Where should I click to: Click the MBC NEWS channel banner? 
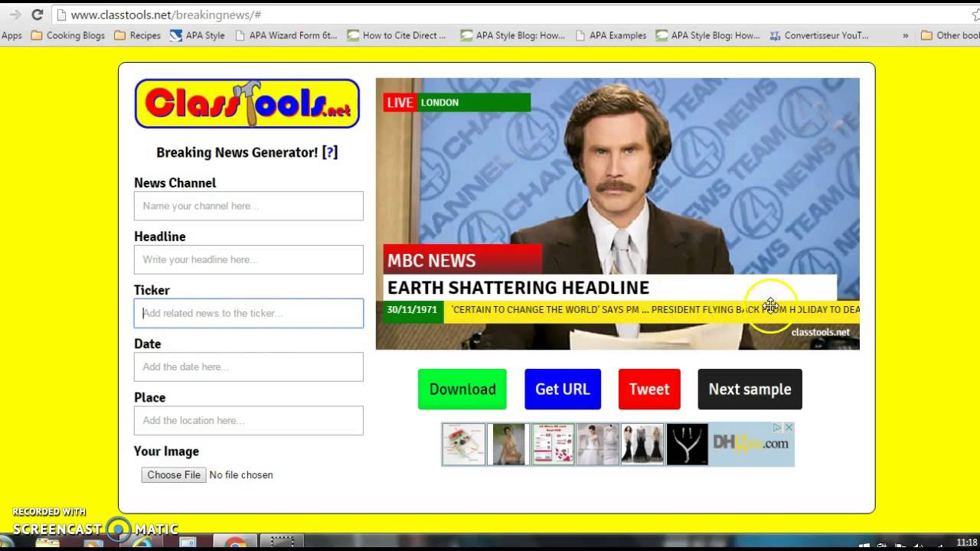[x=462, y=259]
